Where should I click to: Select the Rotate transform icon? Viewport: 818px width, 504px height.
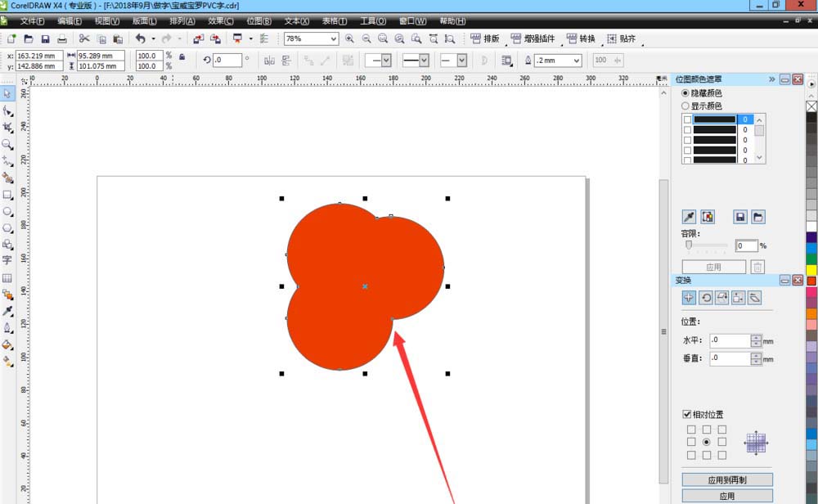click(706, 298)
